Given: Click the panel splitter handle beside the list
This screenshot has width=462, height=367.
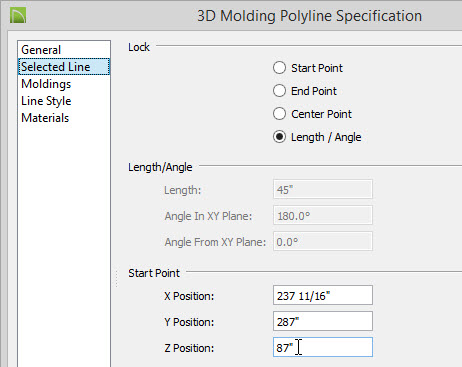Looking at the screenshot, I should click(x=117, y=279).
